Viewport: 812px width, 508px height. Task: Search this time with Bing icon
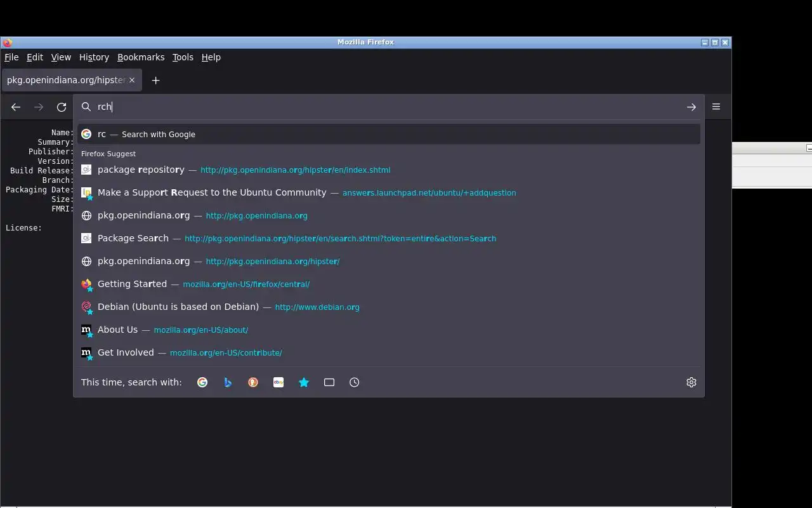tap(228, 382)
